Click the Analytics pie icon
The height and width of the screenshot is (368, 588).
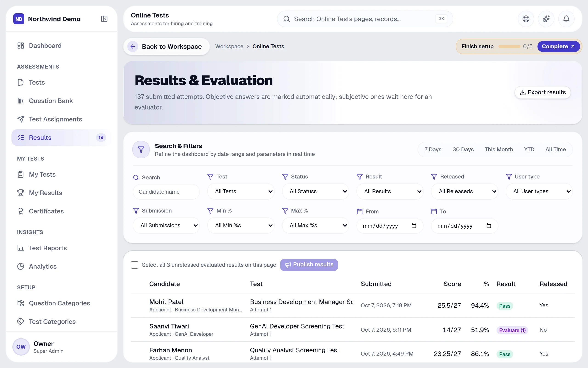(21, 267)
